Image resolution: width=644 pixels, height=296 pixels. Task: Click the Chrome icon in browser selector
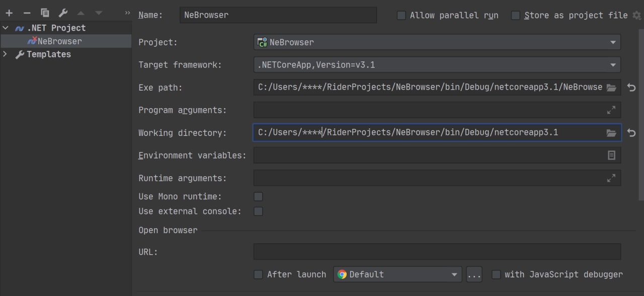[342, 274]
